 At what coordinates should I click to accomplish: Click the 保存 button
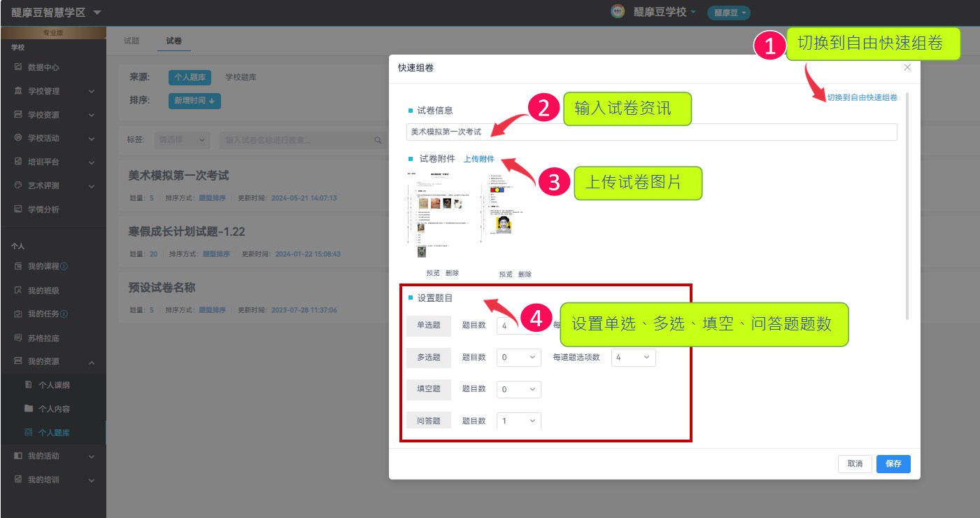click(893, 463)
